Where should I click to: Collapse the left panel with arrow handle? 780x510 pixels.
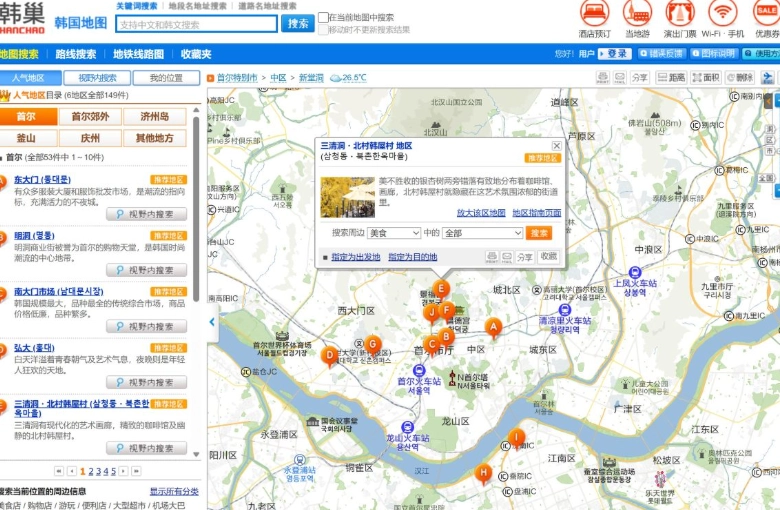click(212, 322)
